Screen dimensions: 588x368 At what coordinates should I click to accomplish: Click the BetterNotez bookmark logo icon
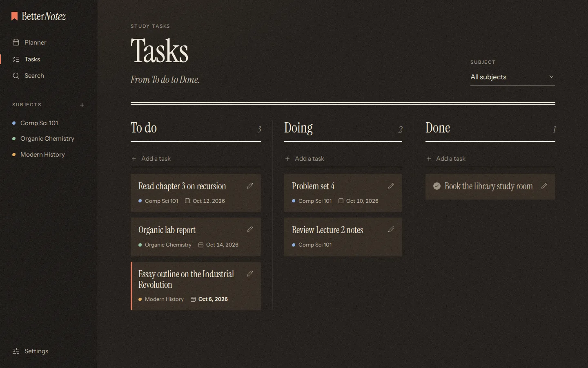point(14,16)
